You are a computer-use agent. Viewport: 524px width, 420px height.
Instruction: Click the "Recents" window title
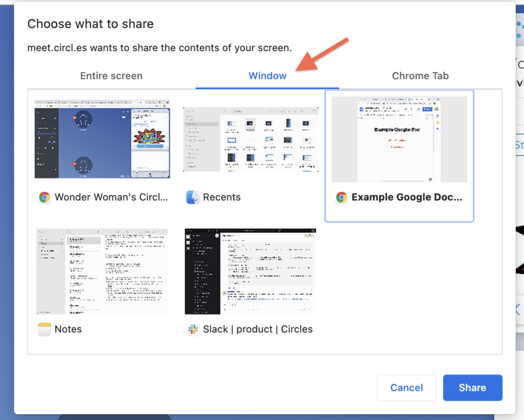pyautogui.click(x=222, y=197)
